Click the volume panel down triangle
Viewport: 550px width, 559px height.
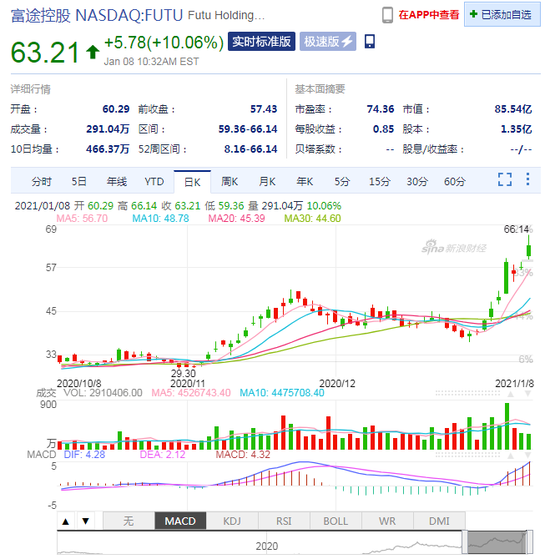pos(528,394)
